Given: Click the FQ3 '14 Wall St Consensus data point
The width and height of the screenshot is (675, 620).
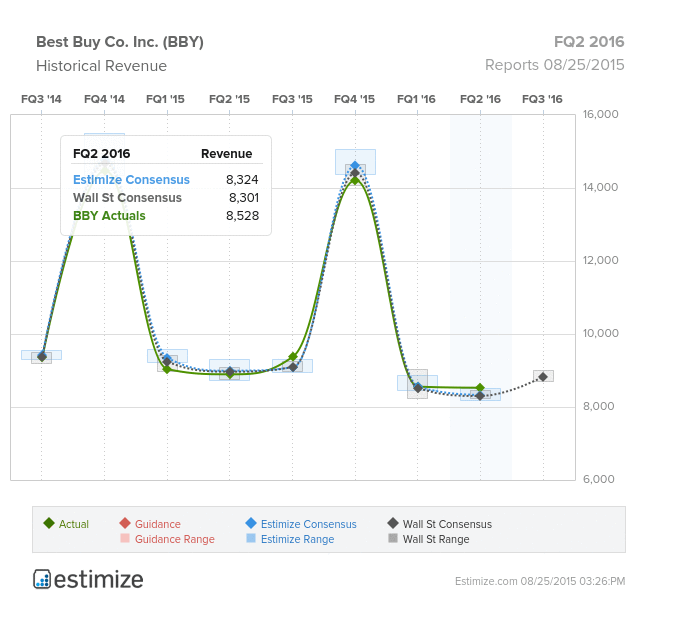Looking at the screenshot, I should point(42,356).
